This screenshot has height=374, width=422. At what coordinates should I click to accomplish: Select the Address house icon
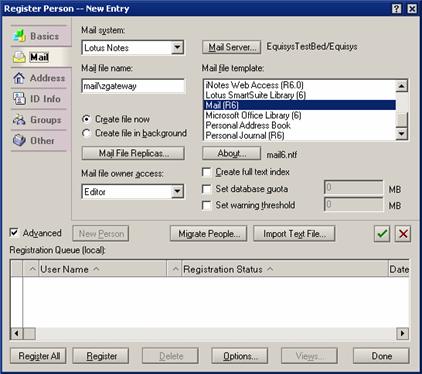tap(19, 78)
